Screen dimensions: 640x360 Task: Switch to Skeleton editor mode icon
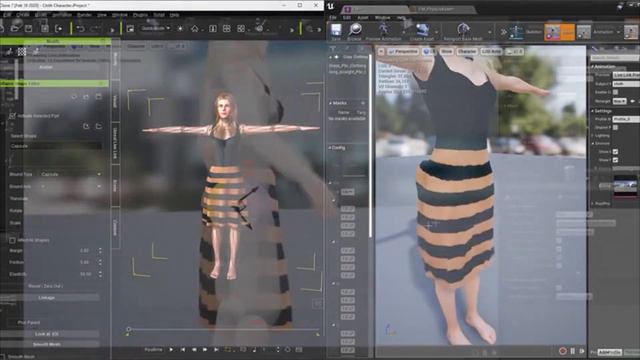(x=516, y=32)
